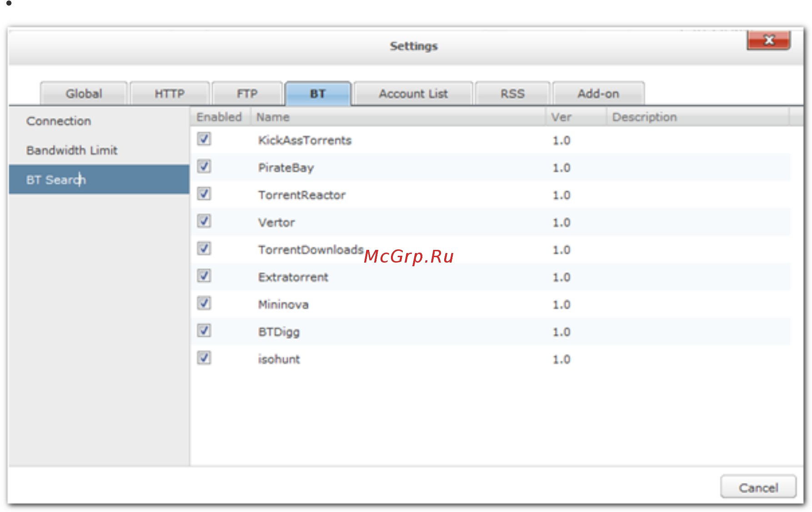Select the TorrentDownloads entry name
The image size is (812, 512).
tap(311, 250)
